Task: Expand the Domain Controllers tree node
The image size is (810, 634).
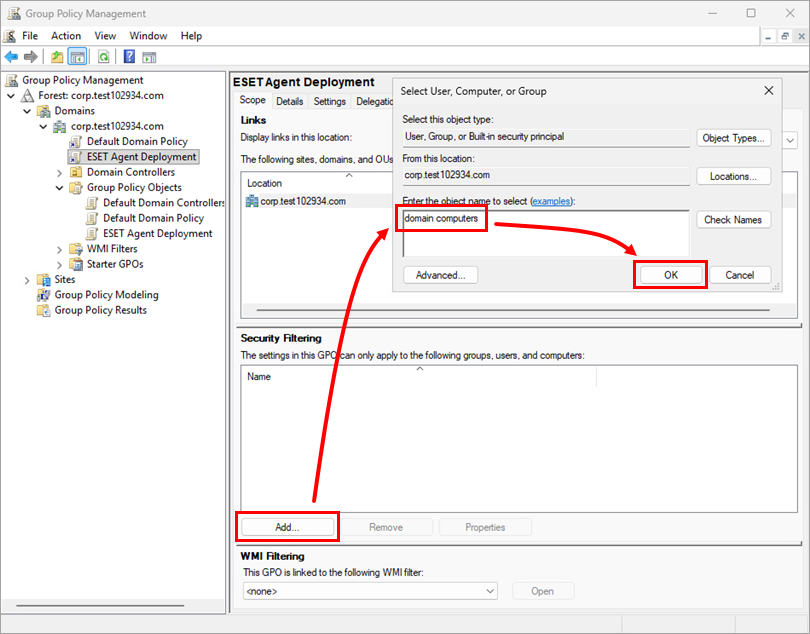Action: pyautogui.click(x=60, y=172)
